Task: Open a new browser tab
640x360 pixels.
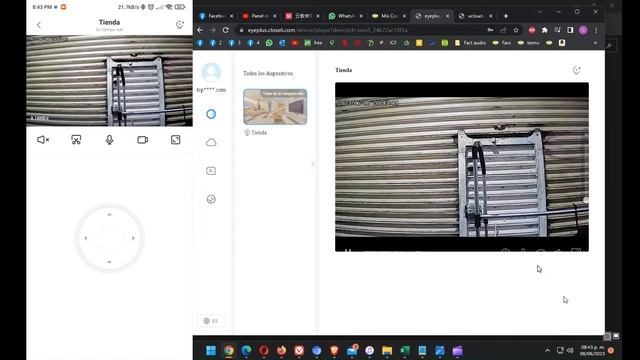Action: (x=506, y=16)
